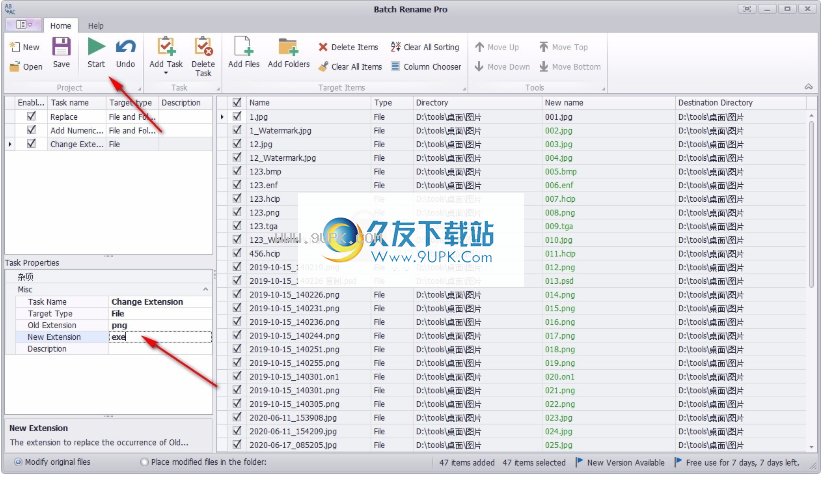This screenshot has height=481, width=822.
Task: Collapse the Misc property group
Action: (x=206, y=289)
